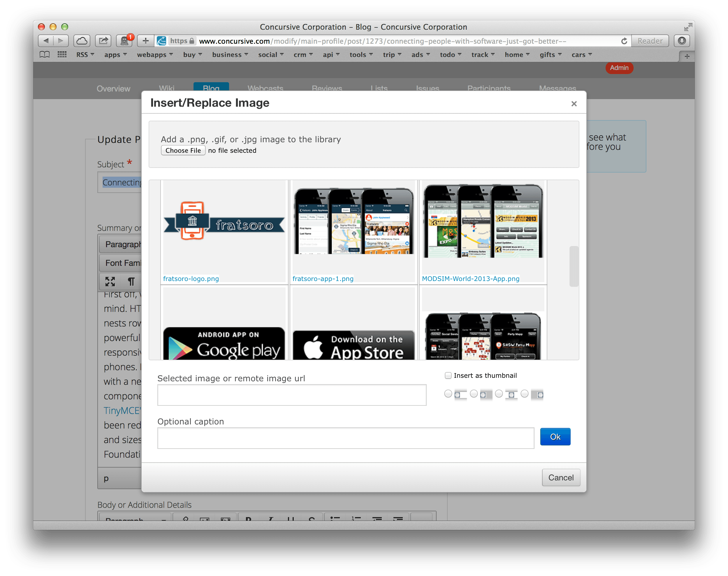
Task: Enter full screen with the arrows icon
Action: (687, 27)
